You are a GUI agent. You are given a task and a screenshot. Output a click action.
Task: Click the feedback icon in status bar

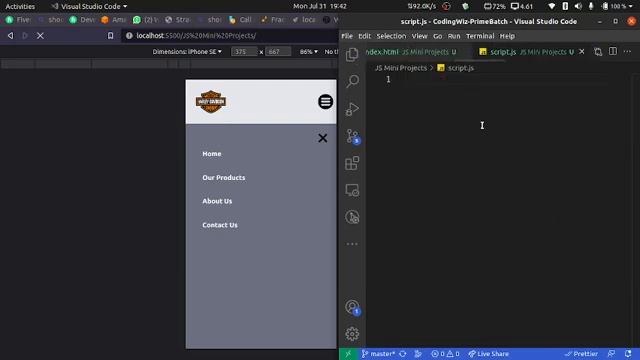point(611,354)
